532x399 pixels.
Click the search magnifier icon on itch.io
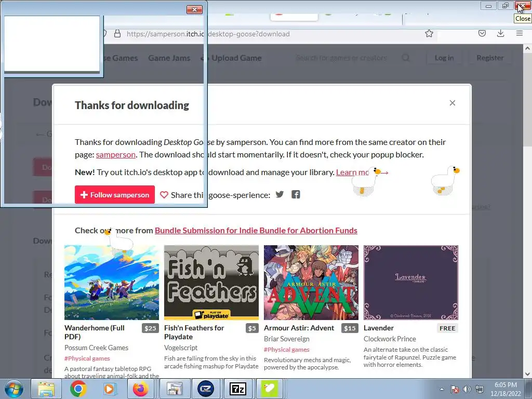(x=405, y=58)
